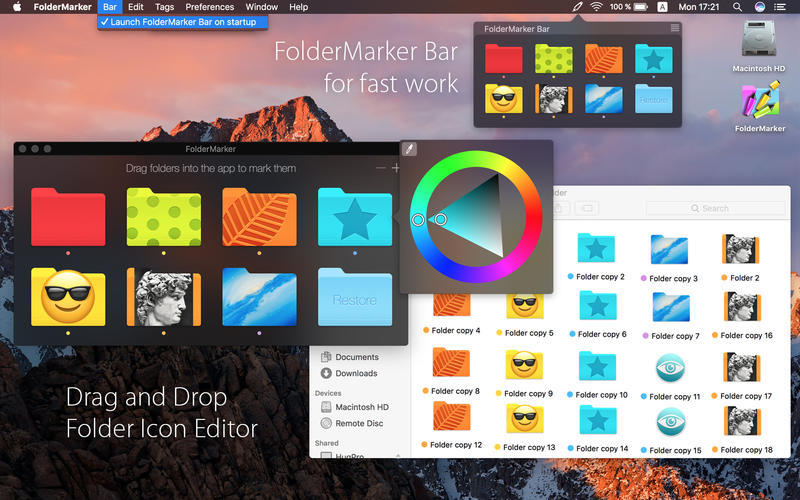This screenshot has width=800, height=500.
Task: Select Folder copy 15 eye icon in Finder
Action: 671,421
